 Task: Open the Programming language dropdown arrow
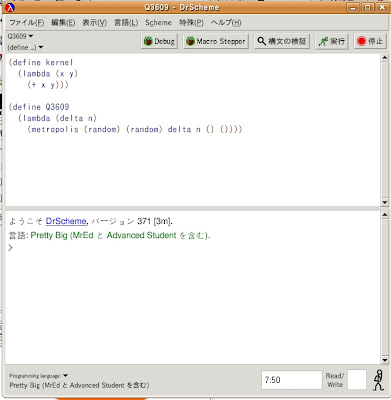[x=65, y=376]
